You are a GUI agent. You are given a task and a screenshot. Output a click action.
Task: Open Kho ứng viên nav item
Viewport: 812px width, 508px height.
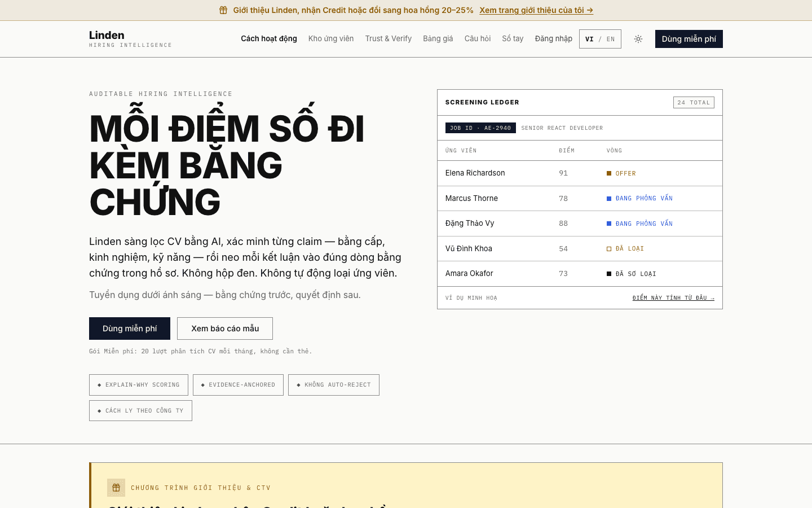[331, 39]
